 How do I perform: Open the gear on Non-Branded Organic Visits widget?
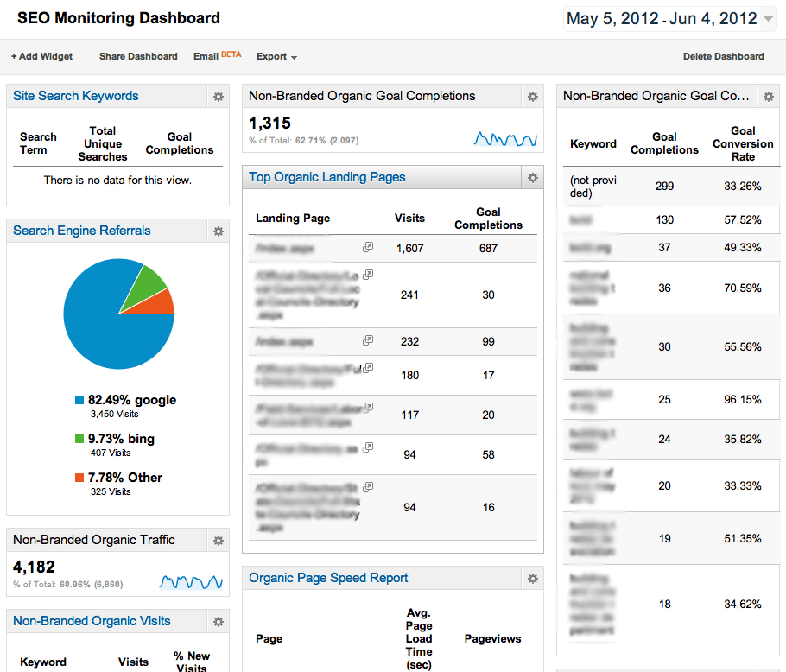pyautogui.click(x=218, y=621)
